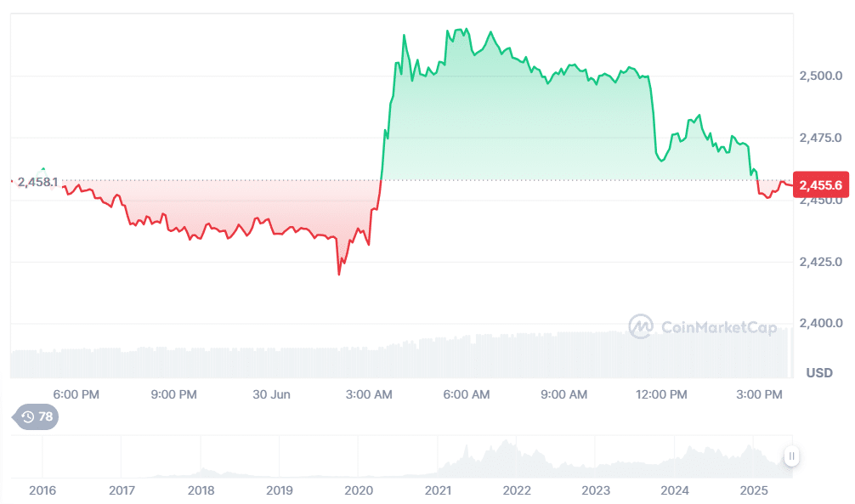The image size is (855, 504).
Task: Select 2021 on the year navigator
Action: click(438, 490)
